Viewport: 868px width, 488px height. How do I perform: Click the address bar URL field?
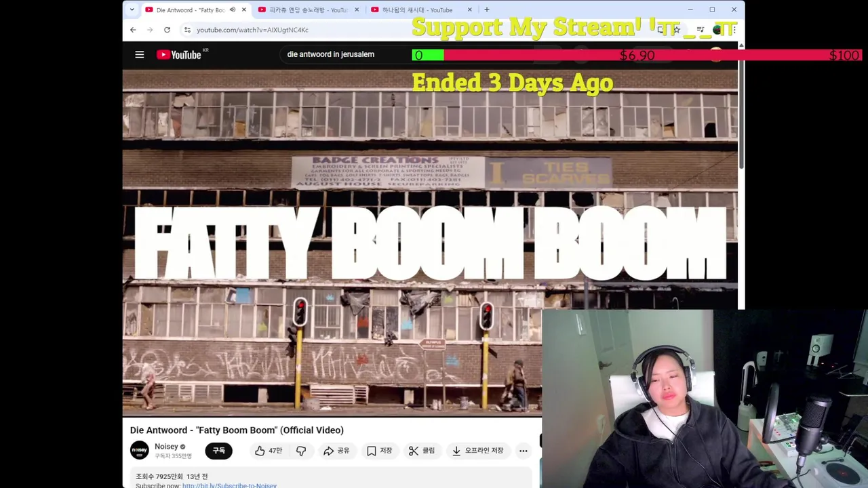click(x=420, y=30)
